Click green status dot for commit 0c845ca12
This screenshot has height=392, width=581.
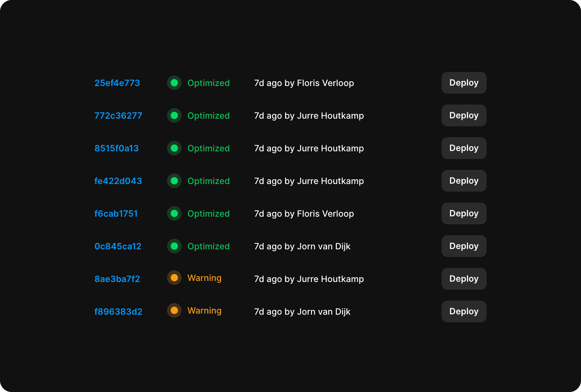coord(174,246)
